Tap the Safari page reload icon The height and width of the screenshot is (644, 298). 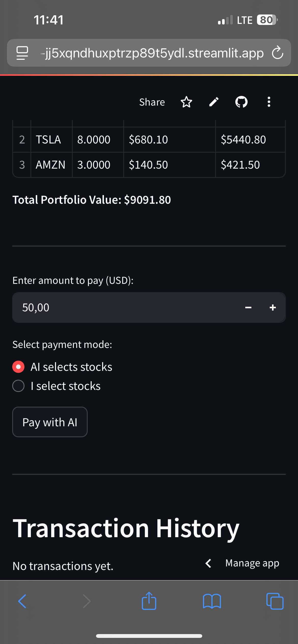tap(277, 53)
